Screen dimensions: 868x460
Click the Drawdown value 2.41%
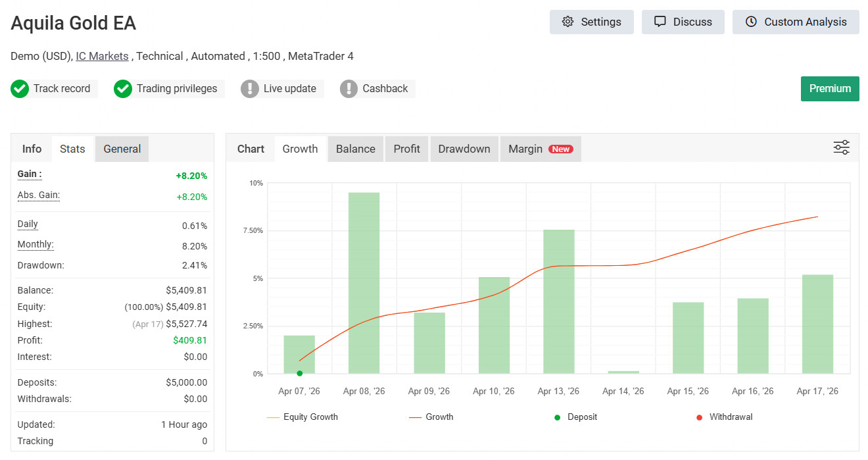click(195, 265)
